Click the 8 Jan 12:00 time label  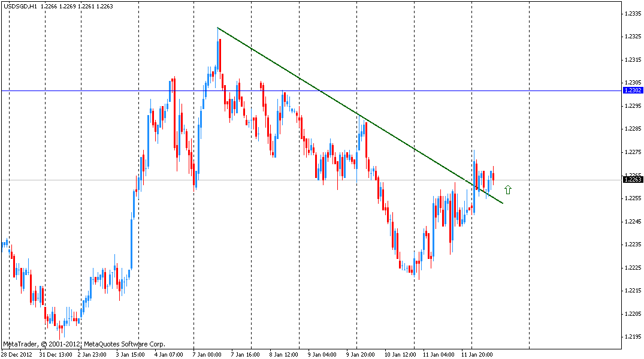click(283, 354)
